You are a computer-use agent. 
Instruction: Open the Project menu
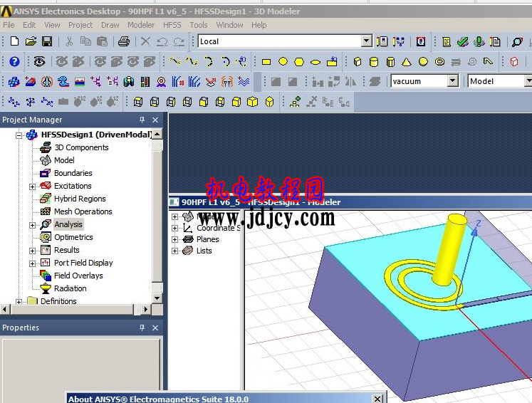[x=80, y=25]
